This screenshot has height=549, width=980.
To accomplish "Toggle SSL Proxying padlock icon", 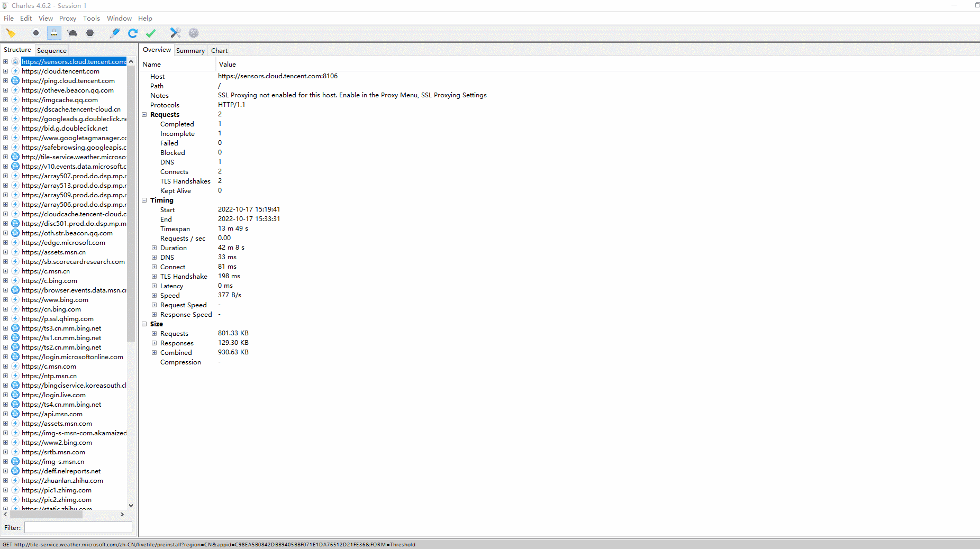I will pyautogui.click(x=54, y=33).
